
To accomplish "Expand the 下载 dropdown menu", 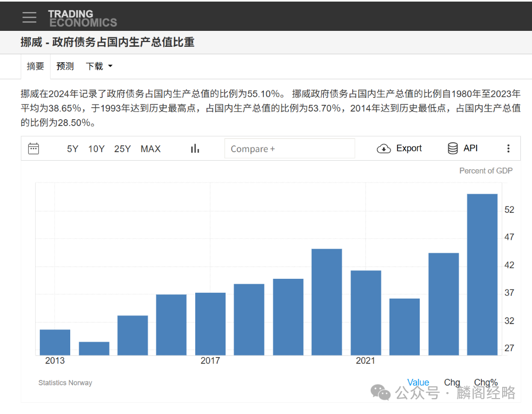I will (99, 66).
